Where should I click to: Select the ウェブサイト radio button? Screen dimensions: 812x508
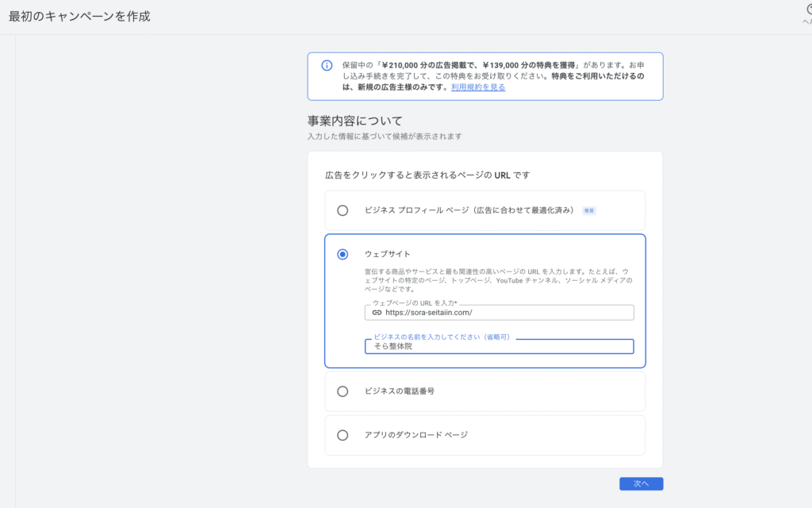pyautogui.click(x=343, y=254)
